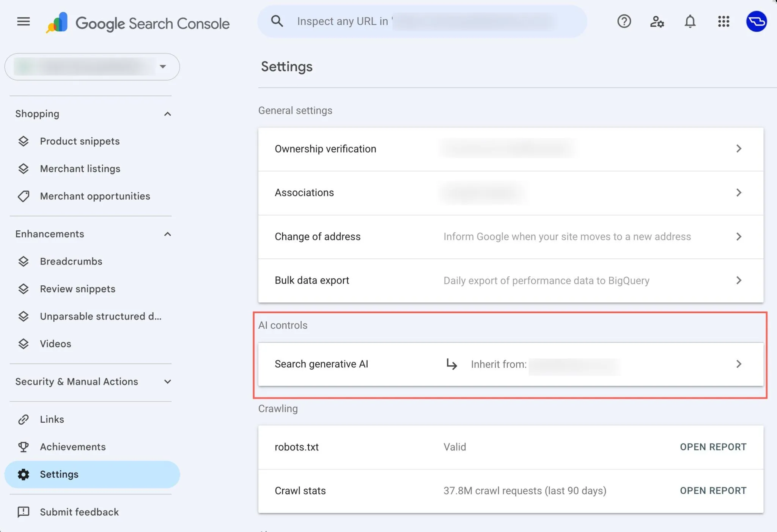Open the hamburger main menu
The height and width of the screenshot is (532, 777).
[24, 22]
